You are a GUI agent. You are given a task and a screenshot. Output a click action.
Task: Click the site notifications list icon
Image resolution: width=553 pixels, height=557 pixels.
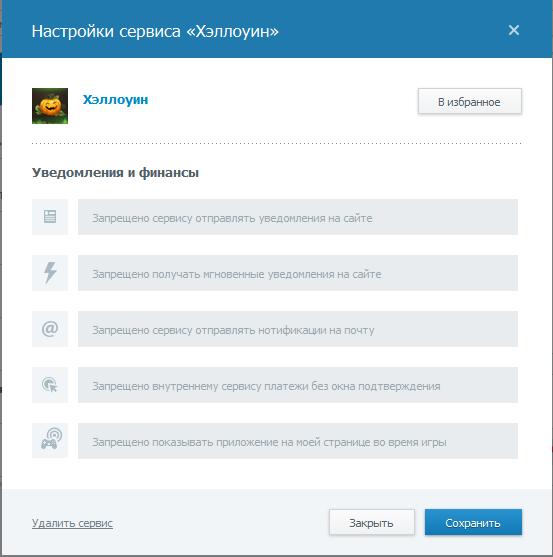point(50,217)
